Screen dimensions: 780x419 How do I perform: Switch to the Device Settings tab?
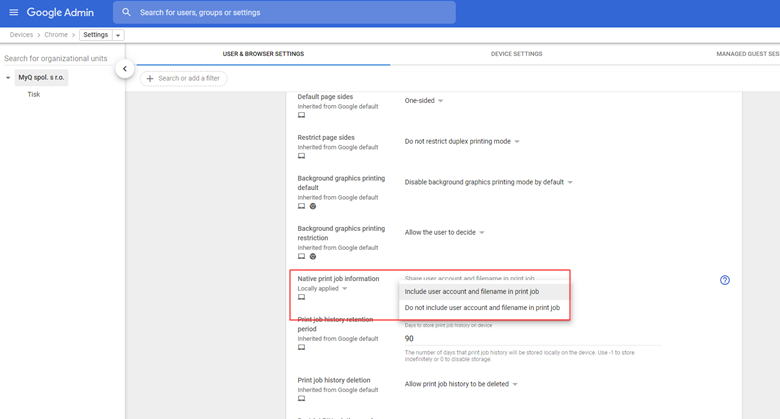[x=516, y=54]
